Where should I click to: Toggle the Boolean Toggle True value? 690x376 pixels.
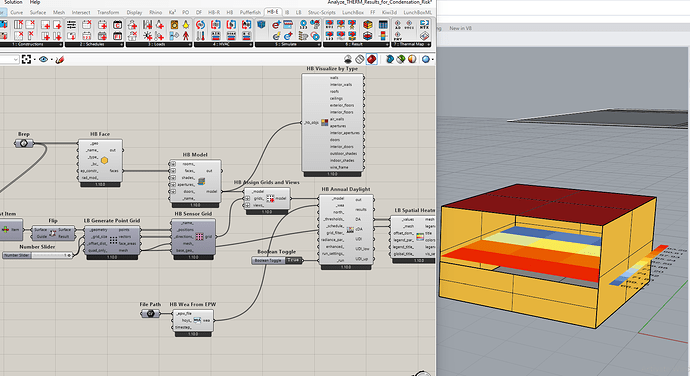coord(293,260)
